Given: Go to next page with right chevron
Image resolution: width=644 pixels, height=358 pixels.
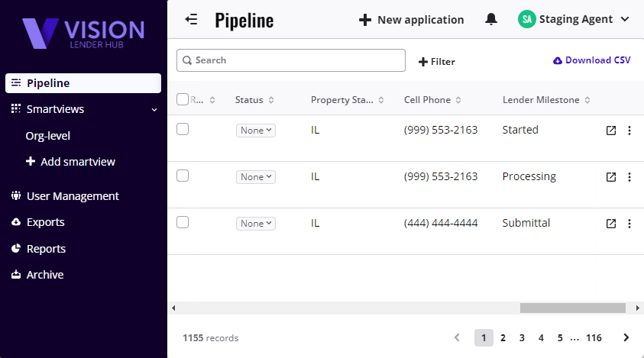Looking at the screenshot, I should [626, 337].
